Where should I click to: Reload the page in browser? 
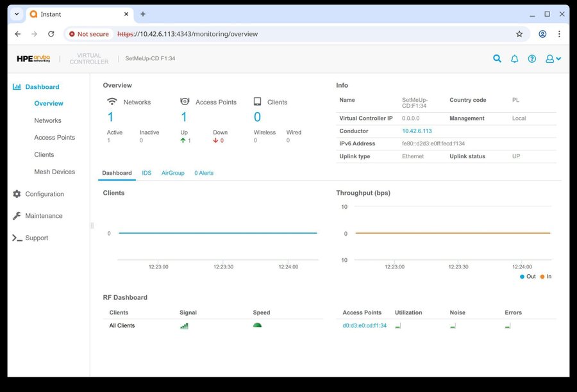pyautogui.click(x=51, y=34)
